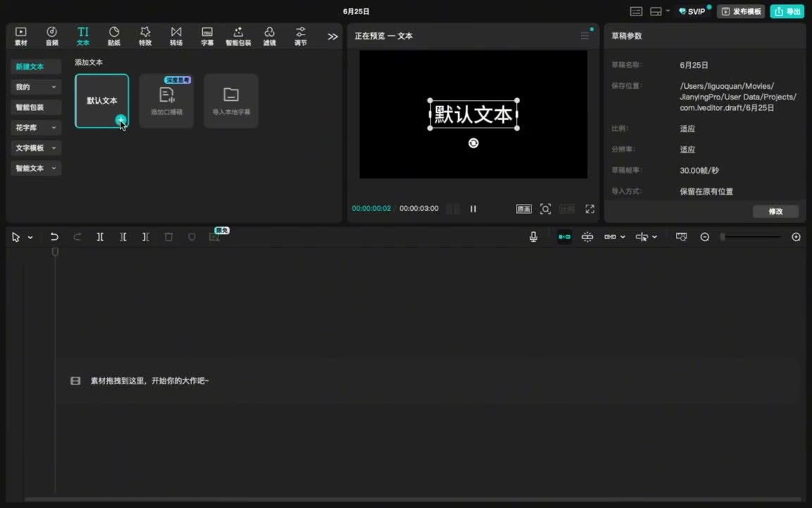The width and height of the screenshot is (812, 508).
Task: Click the current timecode 00:00:00:02
Action: (x=371, y=208)
